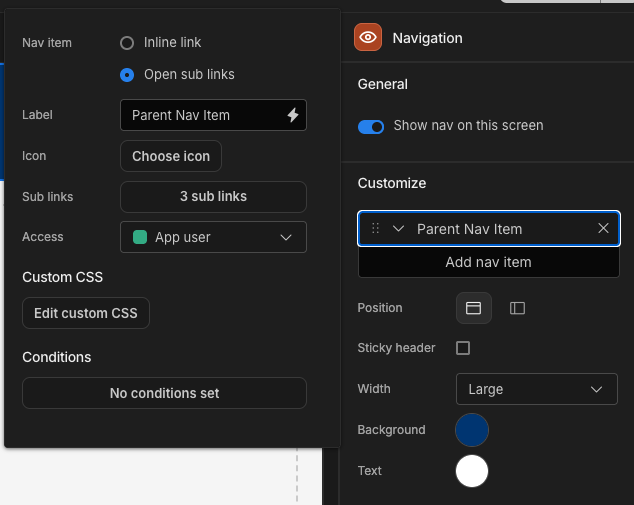Select the Inline link radio option
Screen dimensions: 634x505
point(127,43)
